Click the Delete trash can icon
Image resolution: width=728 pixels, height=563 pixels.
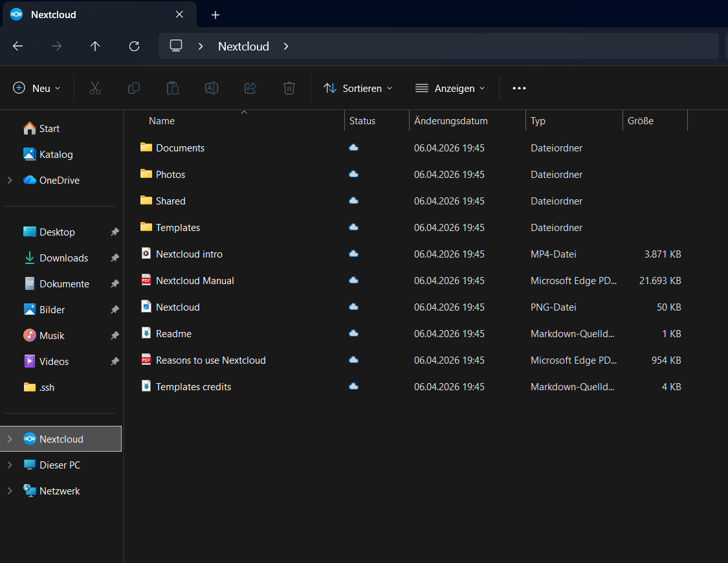[x=289, y=88]
